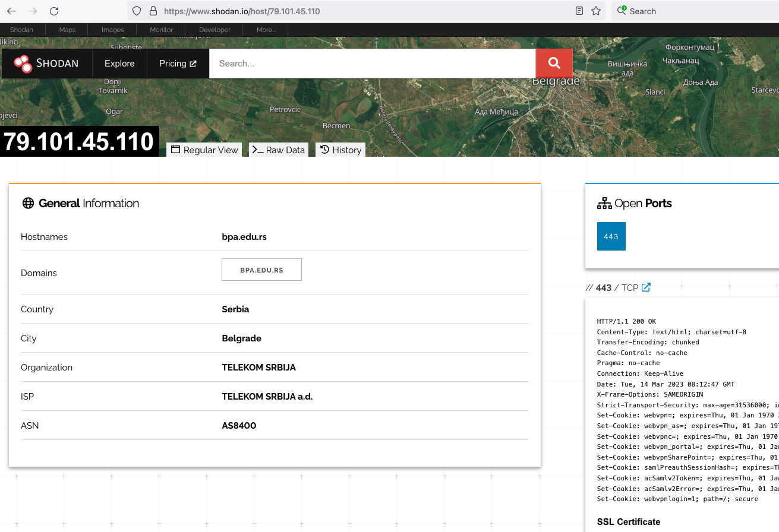This screenshot has height=532, width=779.
Task: Open port 443 in new tab icon
Action: (x=646, y=287)
